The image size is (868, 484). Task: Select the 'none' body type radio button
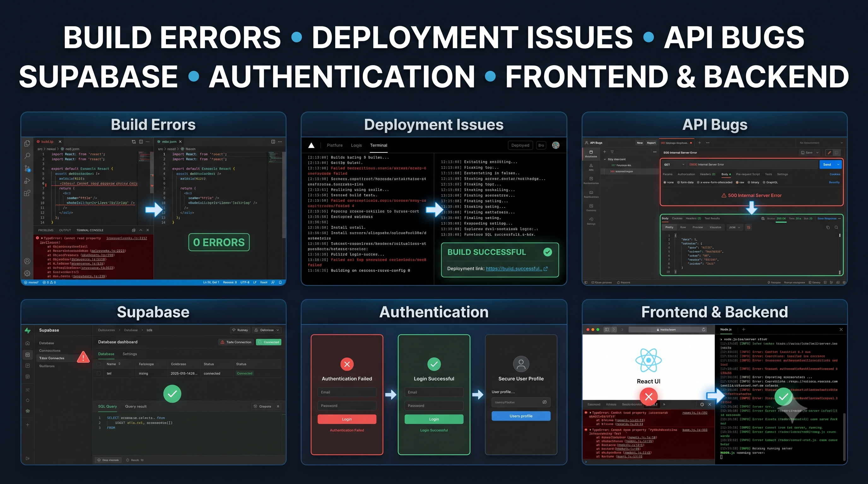pyautogui.click(x=665, y=182)
